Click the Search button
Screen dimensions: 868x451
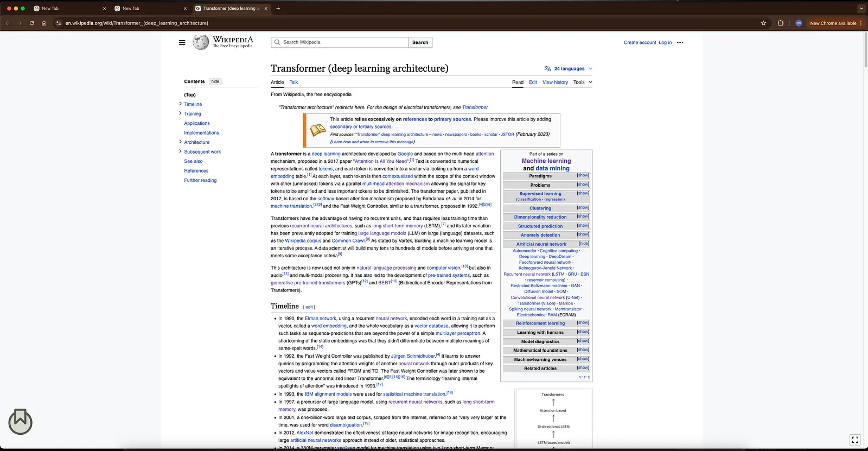pos(420,42)
